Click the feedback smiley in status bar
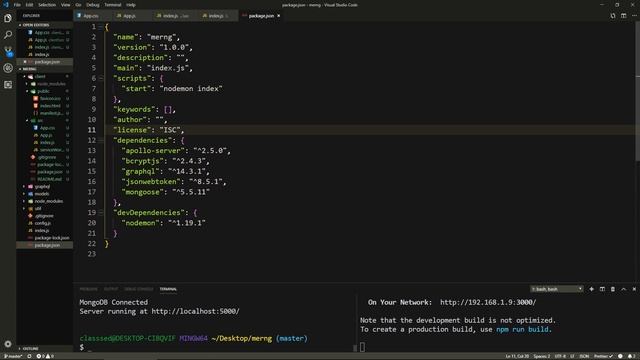The image size is (640, 360). click(620, 356)
